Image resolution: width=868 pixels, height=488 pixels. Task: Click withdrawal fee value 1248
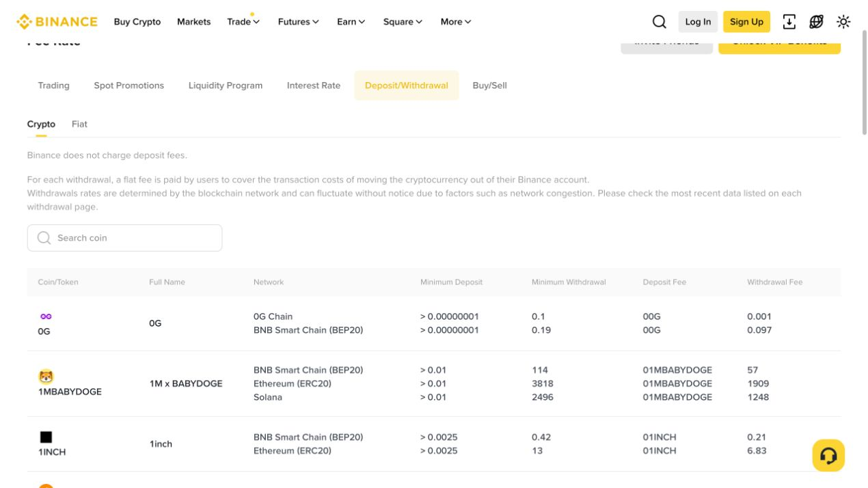[x=758, y=397]
